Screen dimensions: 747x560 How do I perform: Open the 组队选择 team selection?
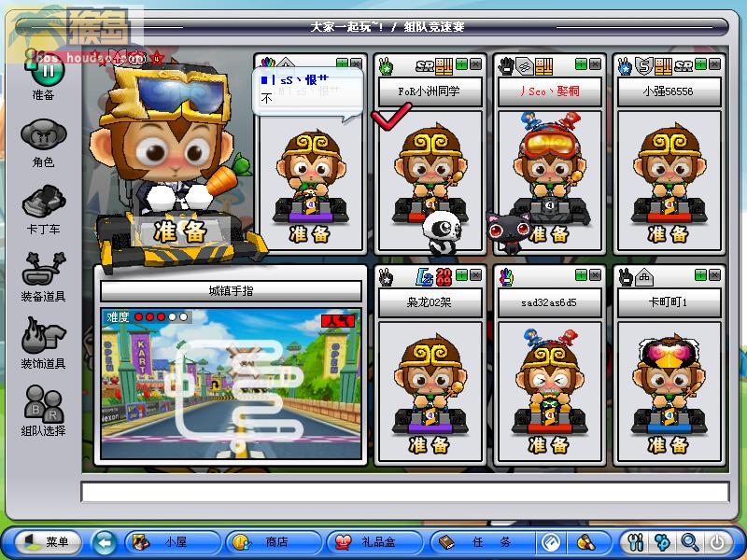pyautogui.click(x=43, y=411)
